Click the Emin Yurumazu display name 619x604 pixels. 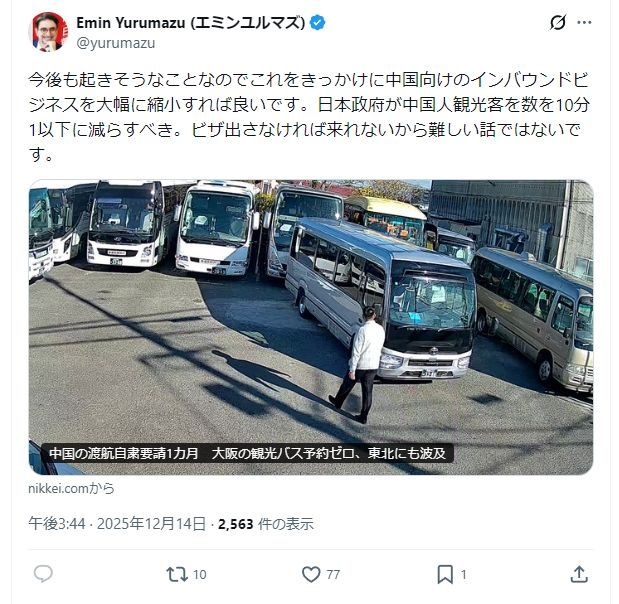tap(190, 23)
